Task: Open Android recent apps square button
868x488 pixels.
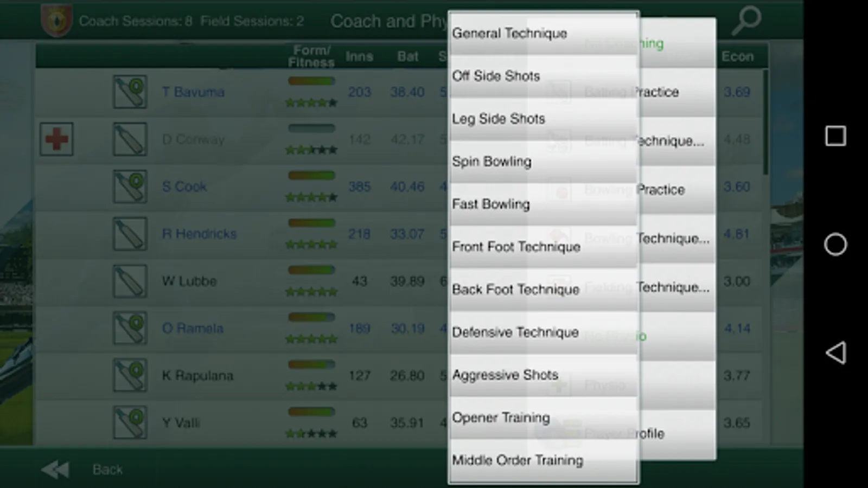Action: pos(835,136)
